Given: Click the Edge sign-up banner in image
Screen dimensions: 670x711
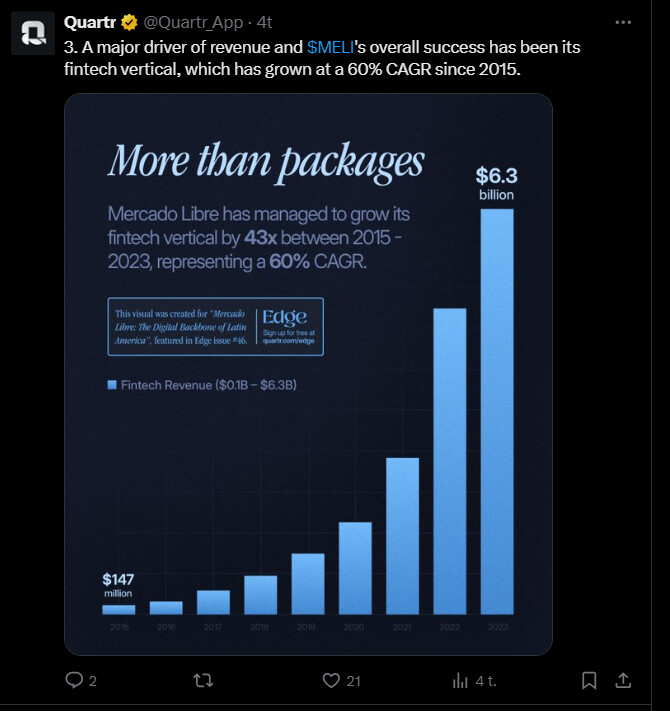Looking at the screenshot, I should pos(215,327).
